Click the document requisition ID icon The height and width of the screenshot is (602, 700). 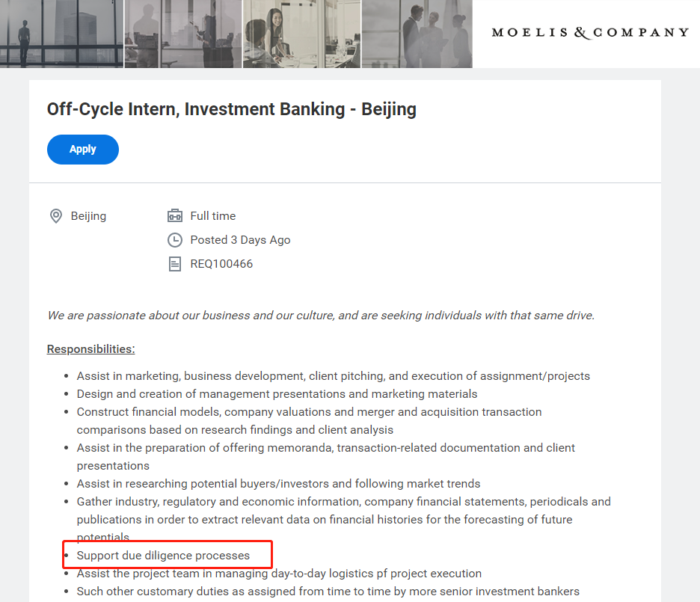[x=175, y=264]
